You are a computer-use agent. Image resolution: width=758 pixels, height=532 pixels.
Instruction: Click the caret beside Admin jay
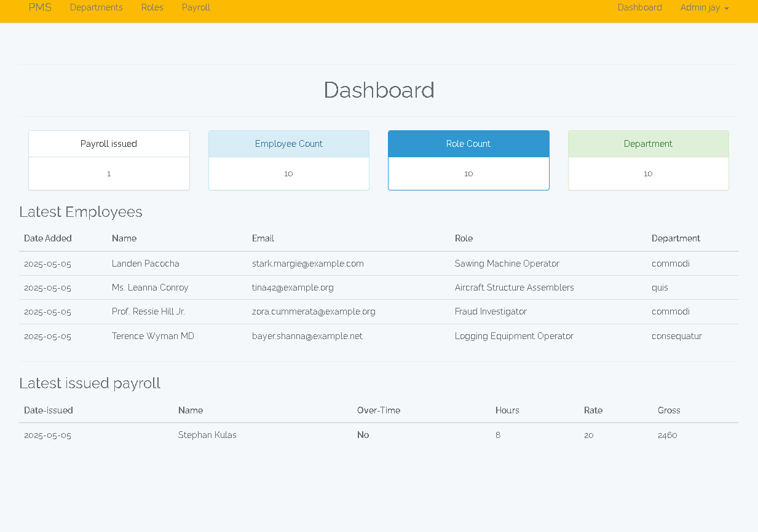point(727,9)
